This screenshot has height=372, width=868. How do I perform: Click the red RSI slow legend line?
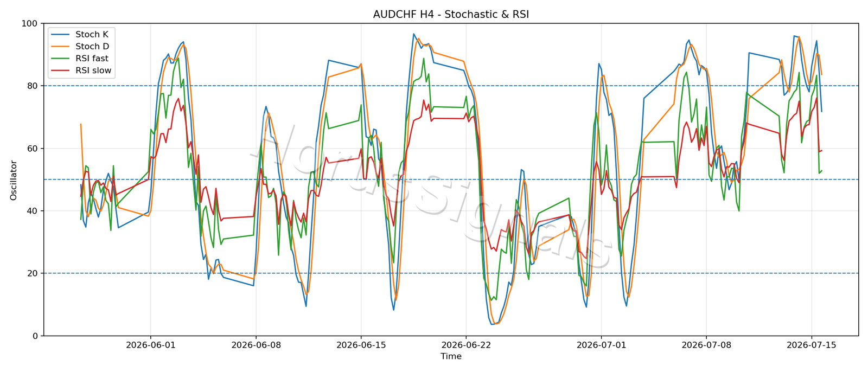click(x=60, y=70)
